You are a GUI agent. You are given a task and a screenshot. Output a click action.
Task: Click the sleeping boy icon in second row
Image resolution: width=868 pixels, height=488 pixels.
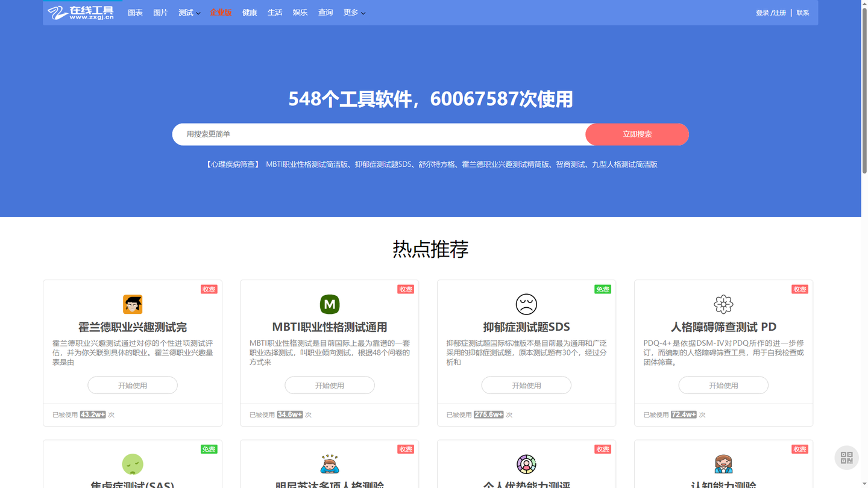330,465
